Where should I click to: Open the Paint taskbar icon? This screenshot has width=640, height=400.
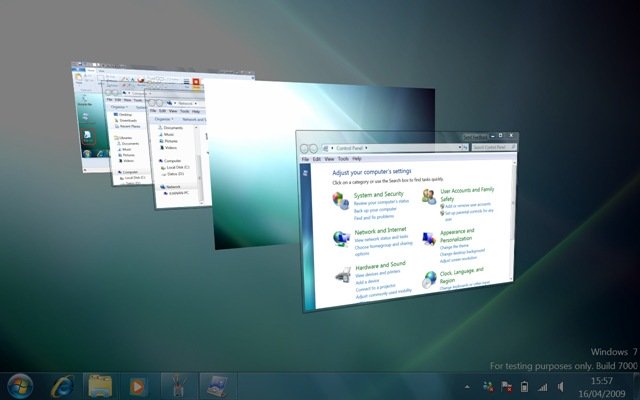pos(178,387)
